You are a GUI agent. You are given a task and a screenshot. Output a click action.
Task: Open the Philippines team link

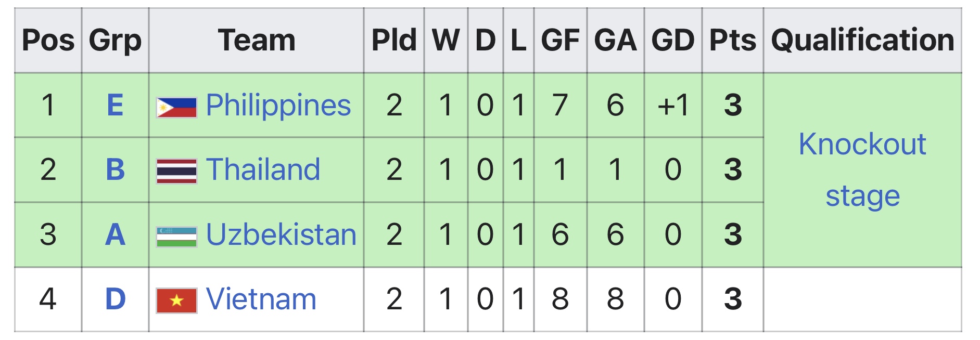[278, 106]
